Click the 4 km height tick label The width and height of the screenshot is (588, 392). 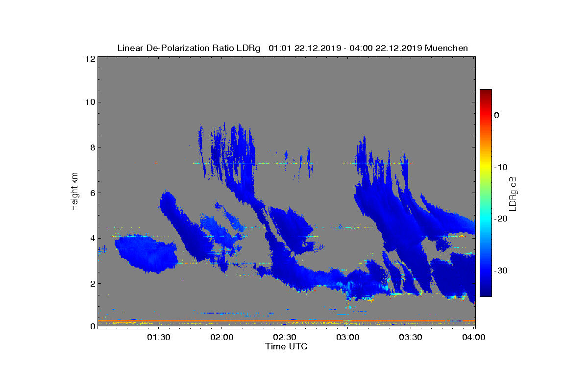pos(92,239)
